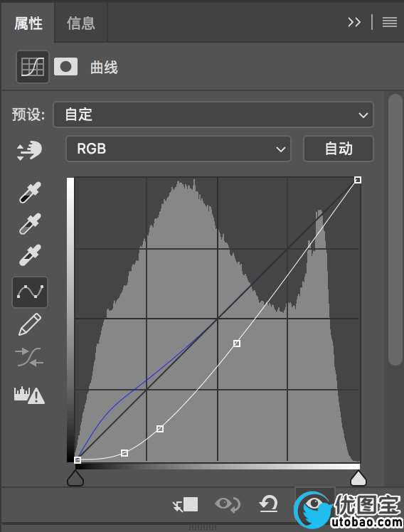Click the curves adjustment grid icon
The width and height of the screenshot is (404, 532).
point(33,67)
